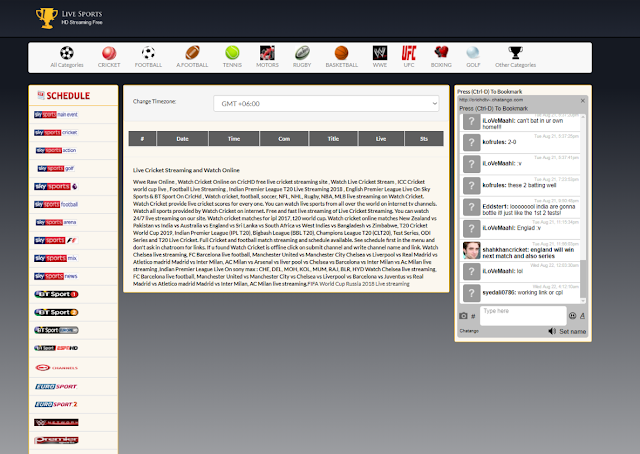Click the chat scrollbar up arrow
The height and width of the screenshot is (454, 640).
click(583, 117)
